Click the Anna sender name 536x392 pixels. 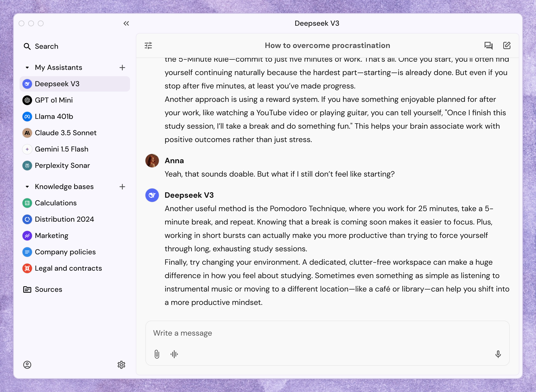174,161
